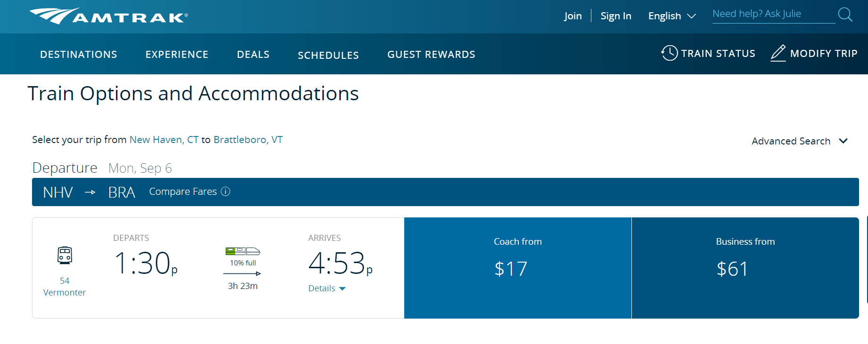868x344 pixels.
Task: Click the search magnifier icon
Action: [x=845, y=15]
